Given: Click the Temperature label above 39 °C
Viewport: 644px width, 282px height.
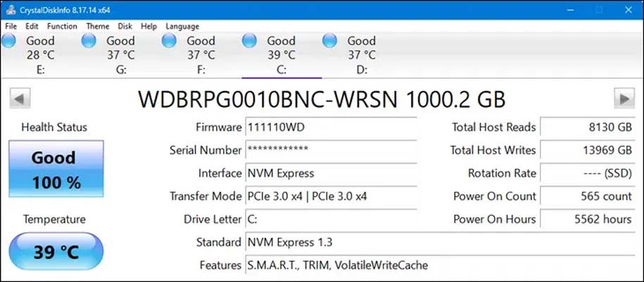Looking at the screenshot, I should pos(54,219).
